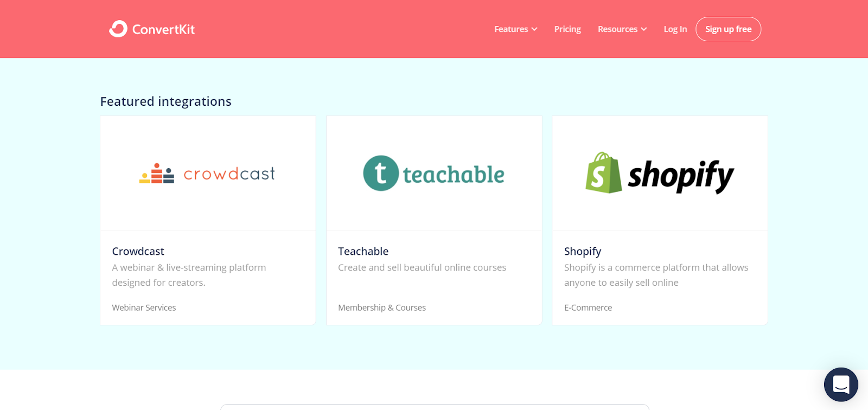Click the Featured integrations heading
The image size is (868, 410).
165,101
